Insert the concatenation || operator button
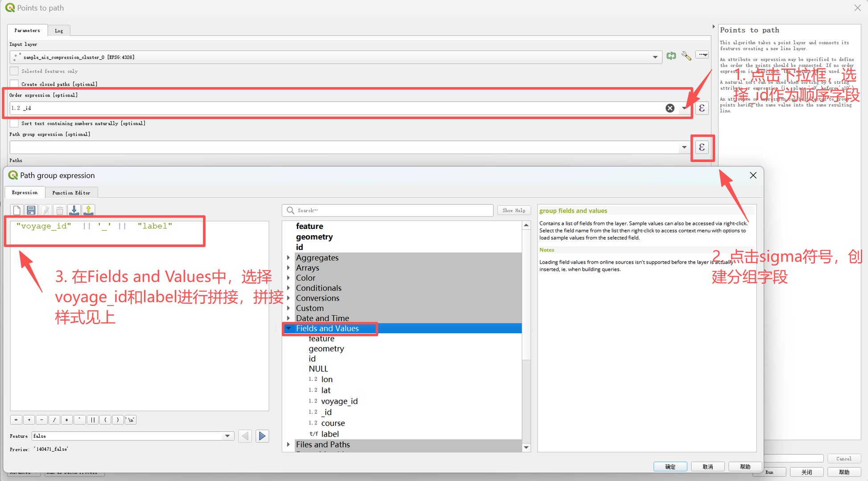The height and width of the screenshot is (481, 868). (92, 420)
